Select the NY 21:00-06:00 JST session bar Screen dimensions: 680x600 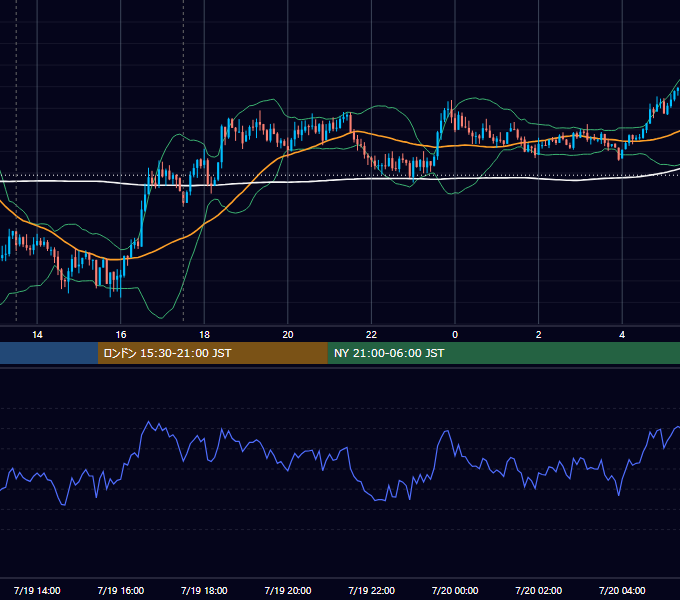[x=503, y=353]
